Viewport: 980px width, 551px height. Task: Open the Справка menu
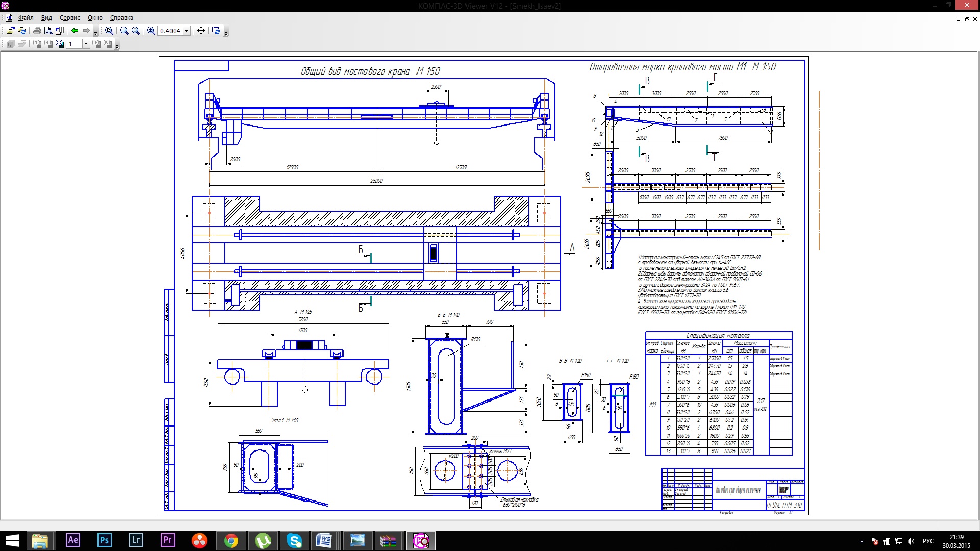click(121, 17)
